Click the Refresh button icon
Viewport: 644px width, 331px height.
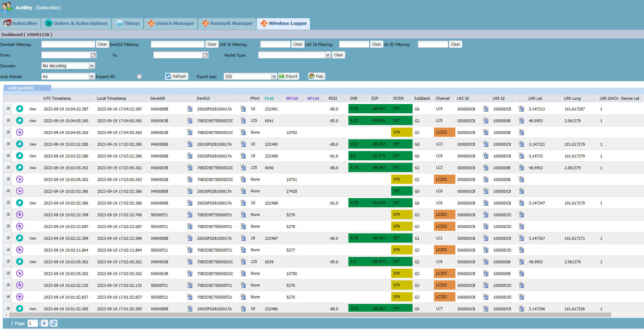[169, 76]
